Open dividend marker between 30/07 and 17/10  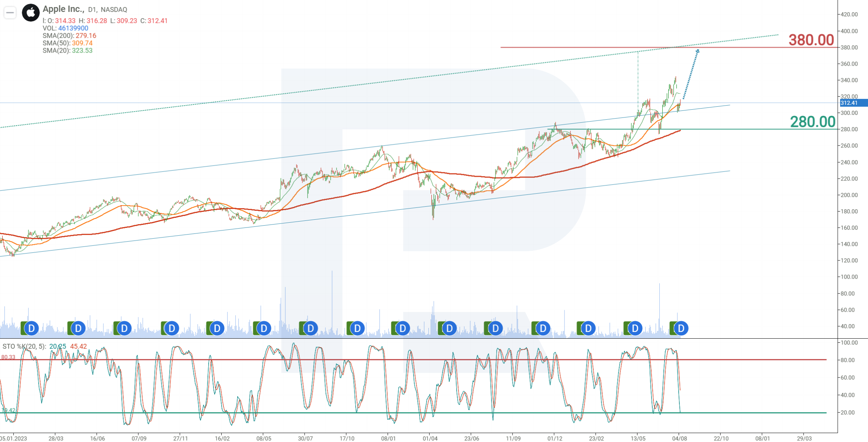click(311, 328)
